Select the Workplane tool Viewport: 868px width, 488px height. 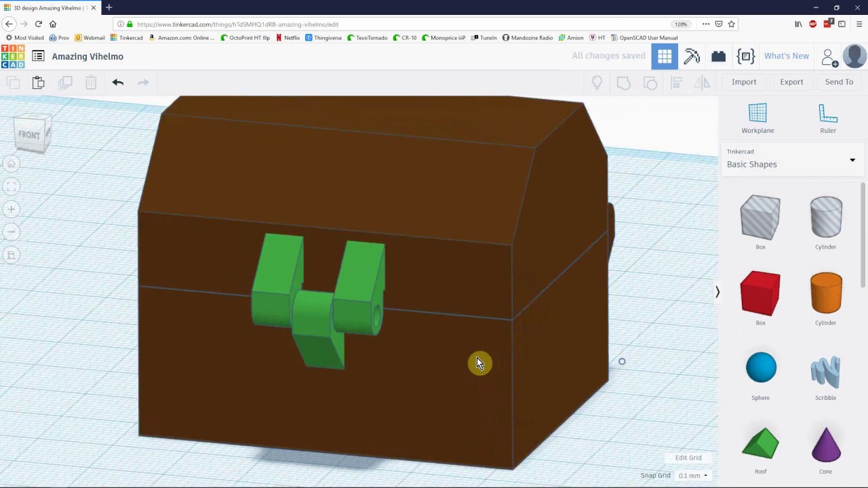click(x=757, y=119)
